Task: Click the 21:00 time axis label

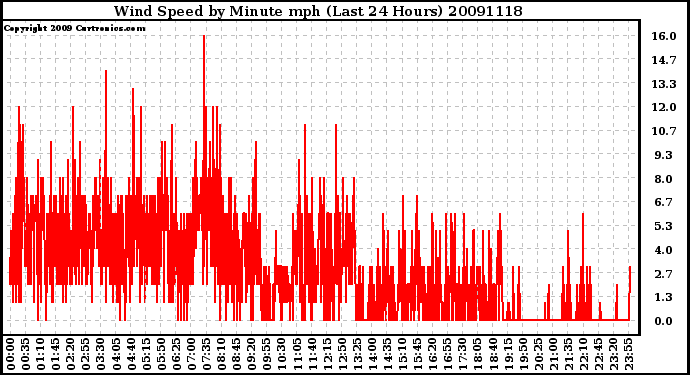Action: tap(553, 354)
